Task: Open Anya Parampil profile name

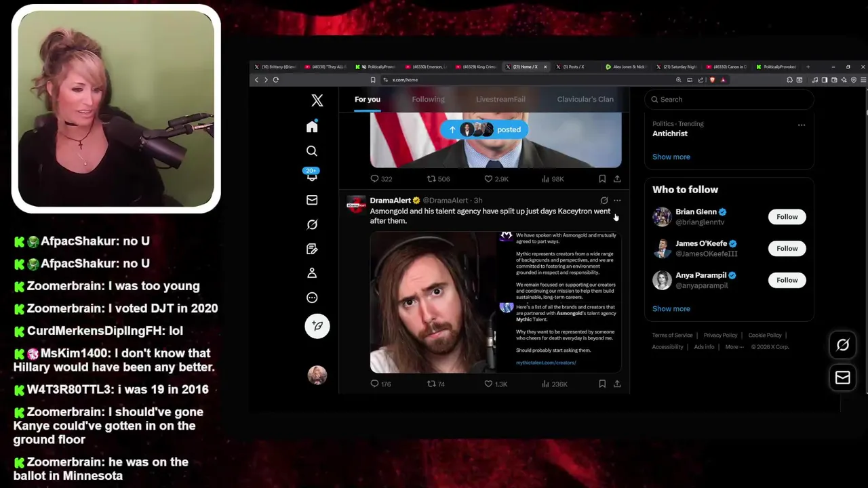Action: point(701,275)
